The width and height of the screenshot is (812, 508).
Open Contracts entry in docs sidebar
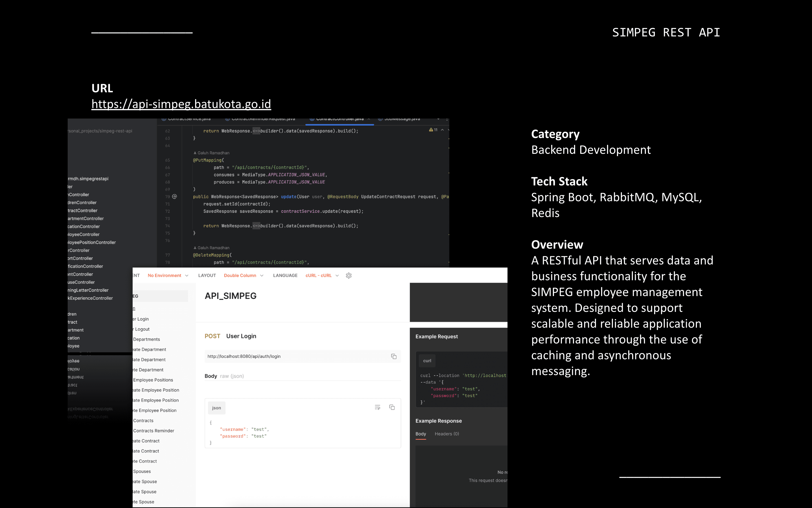click(143, 421)
